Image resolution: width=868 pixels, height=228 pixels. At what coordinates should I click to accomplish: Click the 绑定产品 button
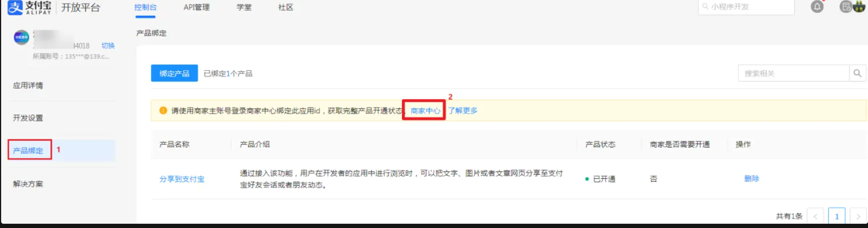click(174, 73)
